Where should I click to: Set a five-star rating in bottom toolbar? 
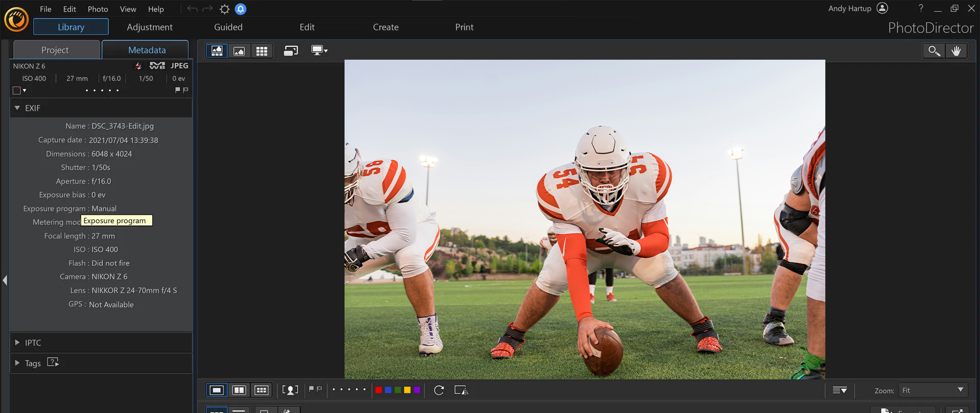(x=364, y=390)
